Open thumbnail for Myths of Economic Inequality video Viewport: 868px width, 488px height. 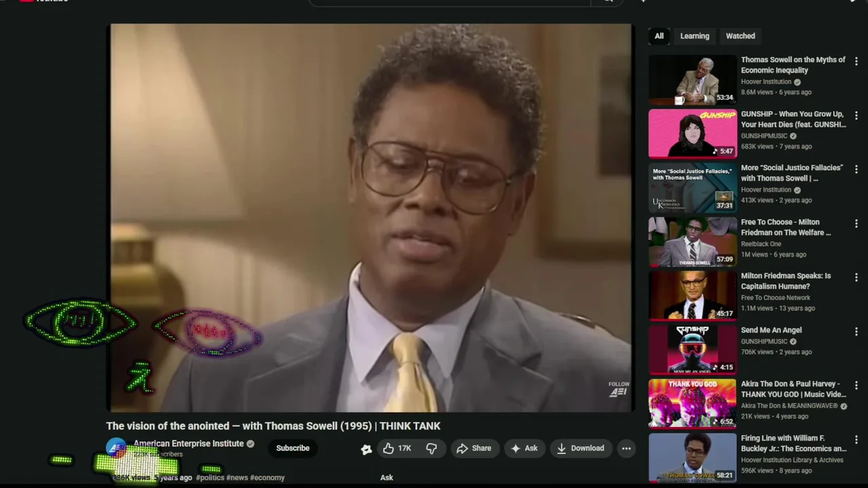[692, 79]
